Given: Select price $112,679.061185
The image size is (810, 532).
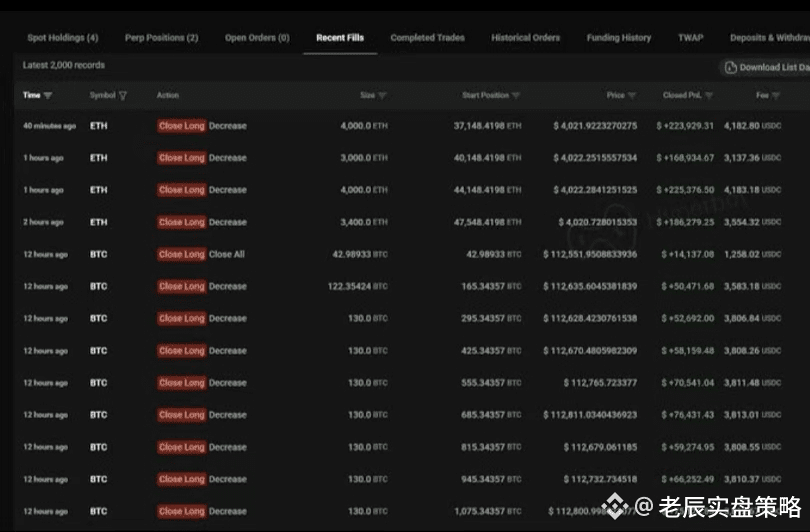Looking at the screenshot, I should pyautogui.click(x=600, y=447).
